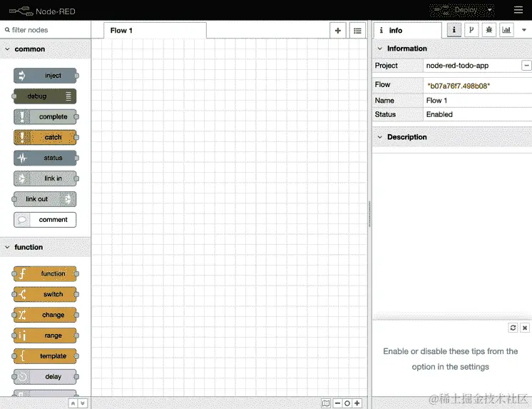The image size is (532, 409).
Task: Click the Deploy button
Action: pyautogui.click(x=457, y=10)
